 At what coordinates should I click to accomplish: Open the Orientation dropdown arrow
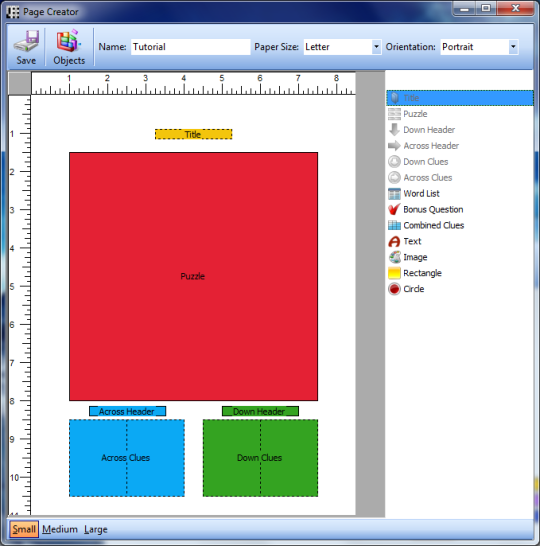click(x=513, y=47)
